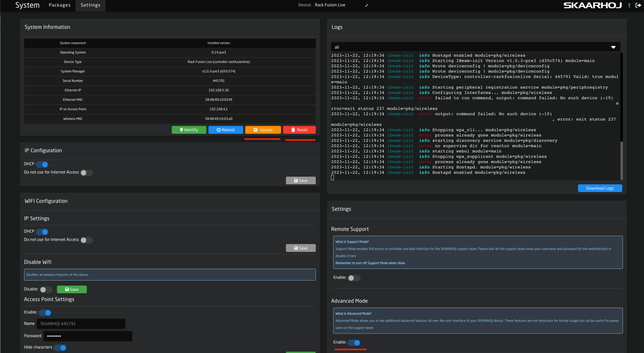
Task: Switch to the Settings tab
Action: click(90, 5)
